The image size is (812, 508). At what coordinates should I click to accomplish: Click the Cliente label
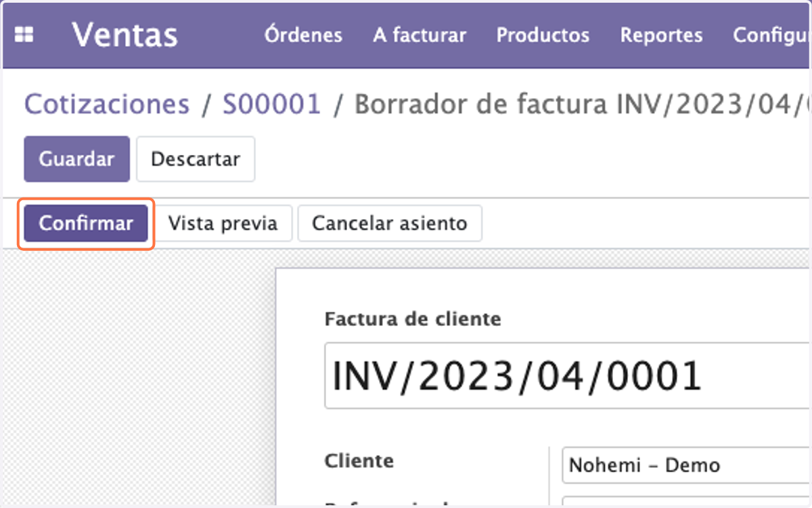point(359,461)
